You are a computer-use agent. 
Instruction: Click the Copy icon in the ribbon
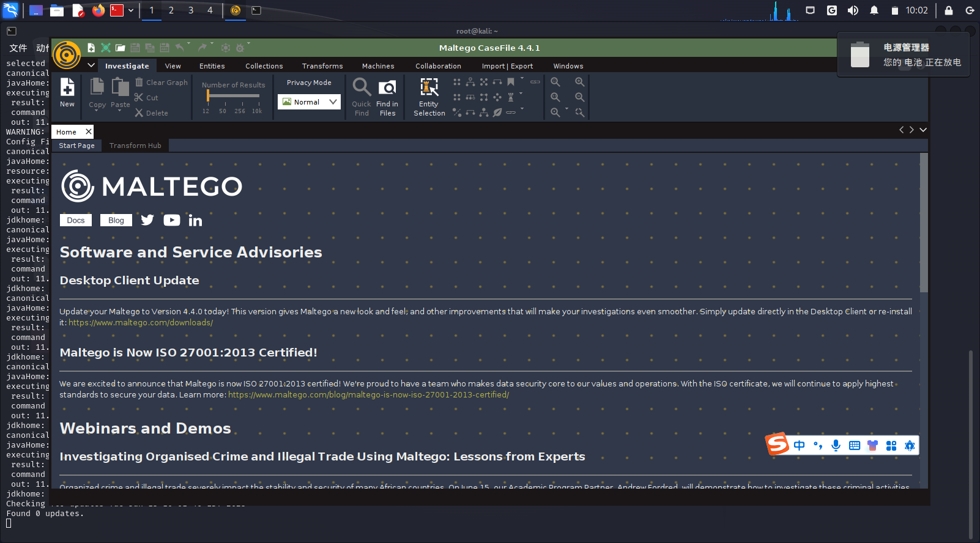[97, 87]
